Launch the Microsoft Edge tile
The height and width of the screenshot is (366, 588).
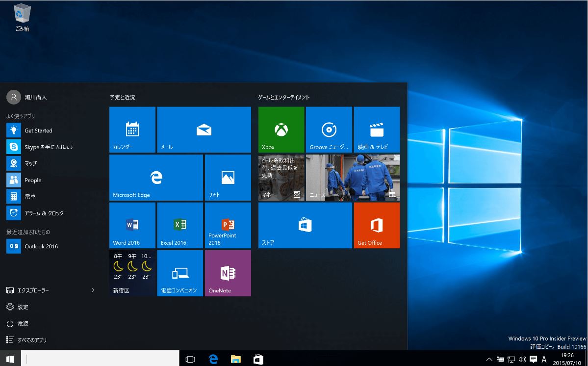pos(156,178)
